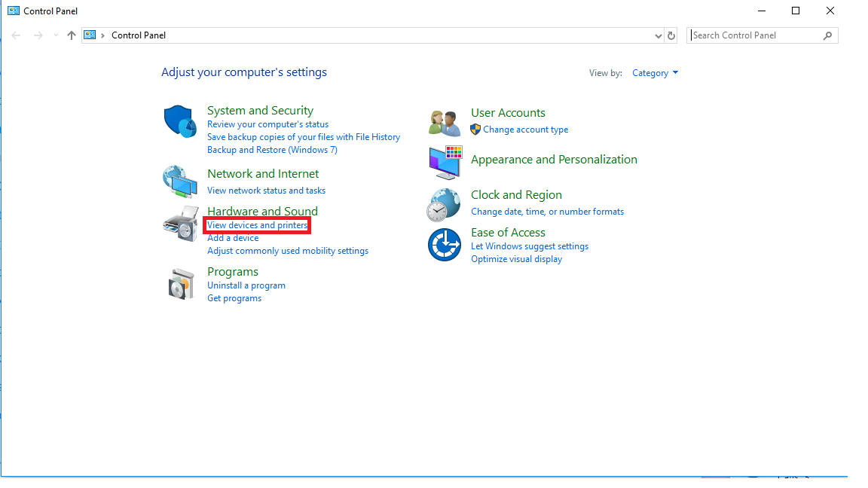Open View devices and printers

click(x=258, y=225)
